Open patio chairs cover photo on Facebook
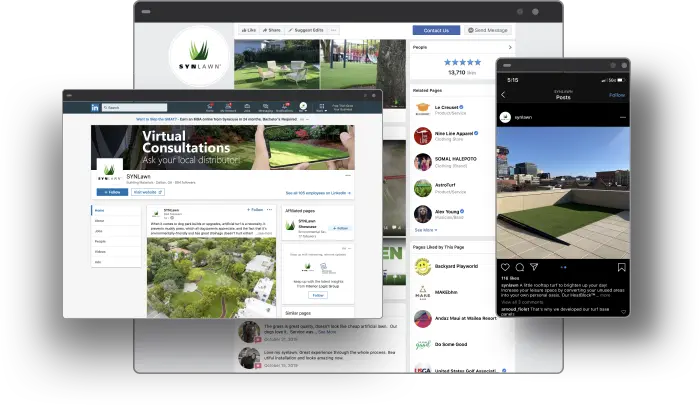This screenshot has width=699, height=405. tap(277, 64)
